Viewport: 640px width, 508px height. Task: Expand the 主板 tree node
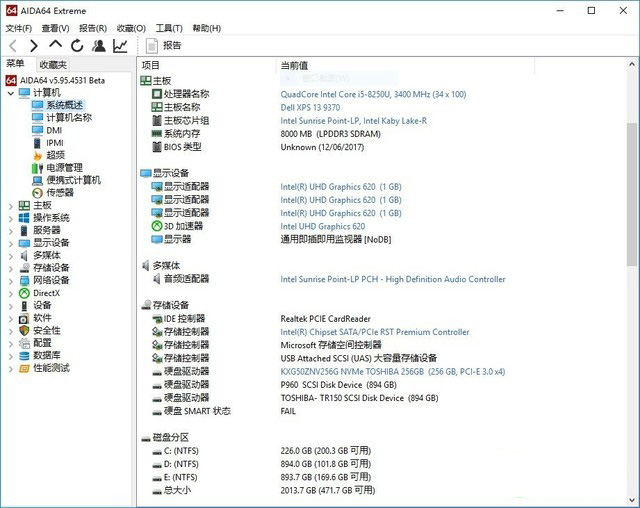(x=11, y=206)
